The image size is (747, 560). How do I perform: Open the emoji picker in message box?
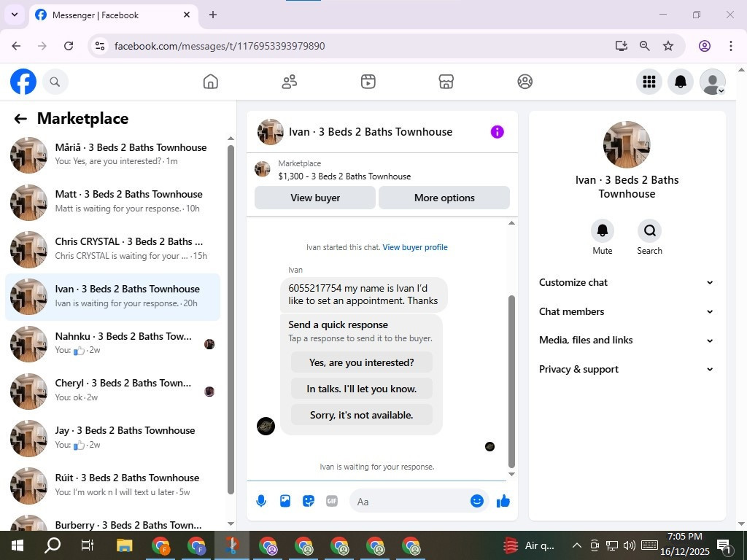tap(477, 501)
